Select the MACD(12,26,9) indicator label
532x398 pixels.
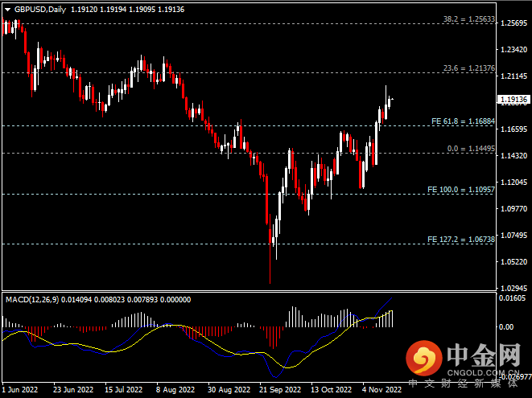(x=32, y=300)
